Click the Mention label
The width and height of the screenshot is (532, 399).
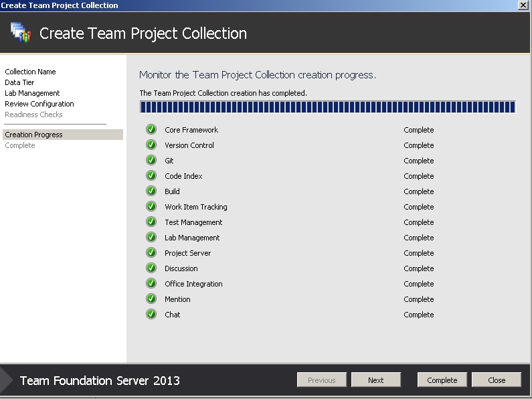pos(177,299)
